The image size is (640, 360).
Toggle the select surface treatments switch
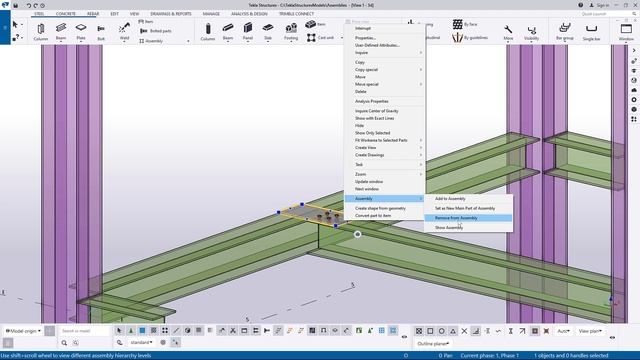153,331
